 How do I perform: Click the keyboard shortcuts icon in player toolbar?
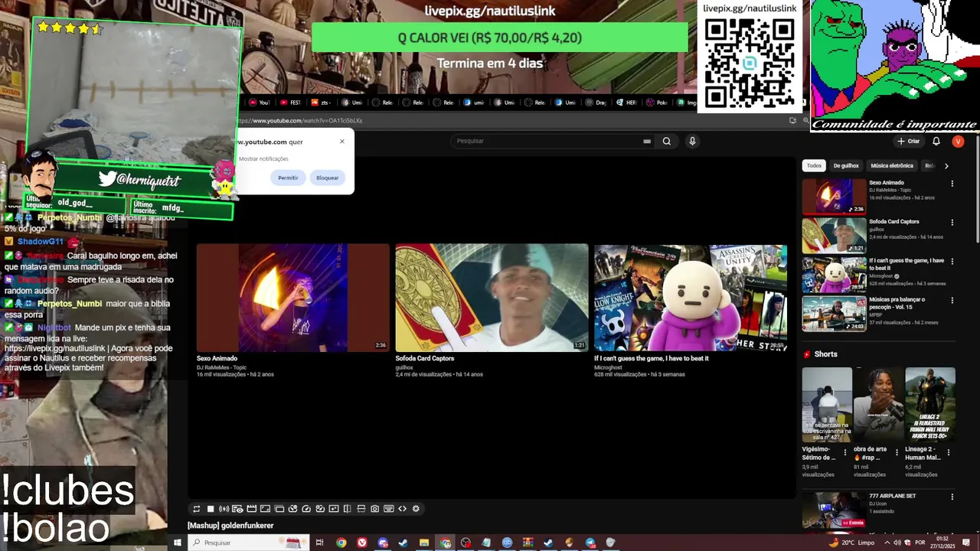coord(389,509)
